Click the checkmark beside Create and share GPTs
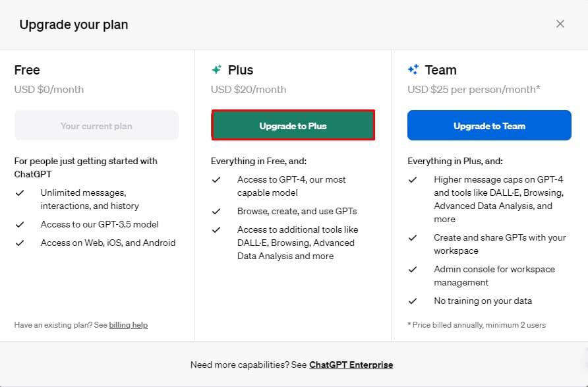Screen dimensions: 588x387 coord(413,237)
